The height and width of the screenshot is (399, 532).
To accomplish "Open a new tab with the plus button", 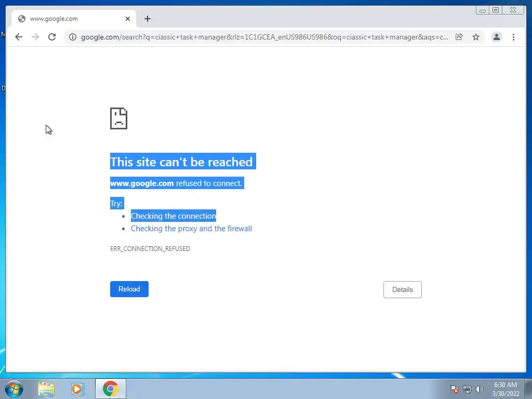I will pyautogui.click(x=147, y=19).
